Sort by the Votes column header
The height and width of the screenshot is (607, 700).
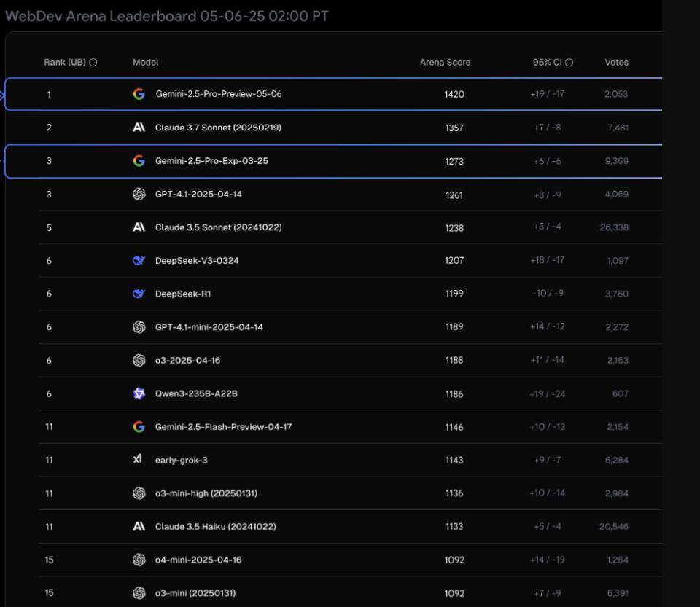pyautogui.click(x=617, y=63)
